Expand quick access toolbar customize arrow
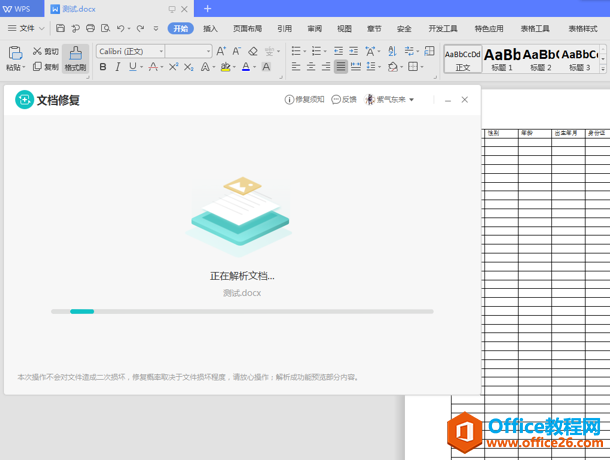 [156, 28]
